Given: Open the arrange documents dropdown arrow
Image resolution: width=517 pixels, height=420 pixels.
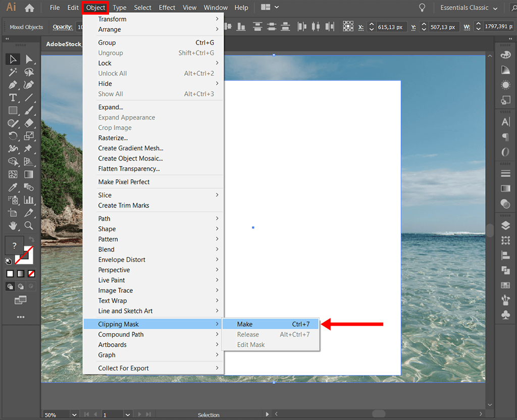Looking at the screenshot, I should click(277, 7).
